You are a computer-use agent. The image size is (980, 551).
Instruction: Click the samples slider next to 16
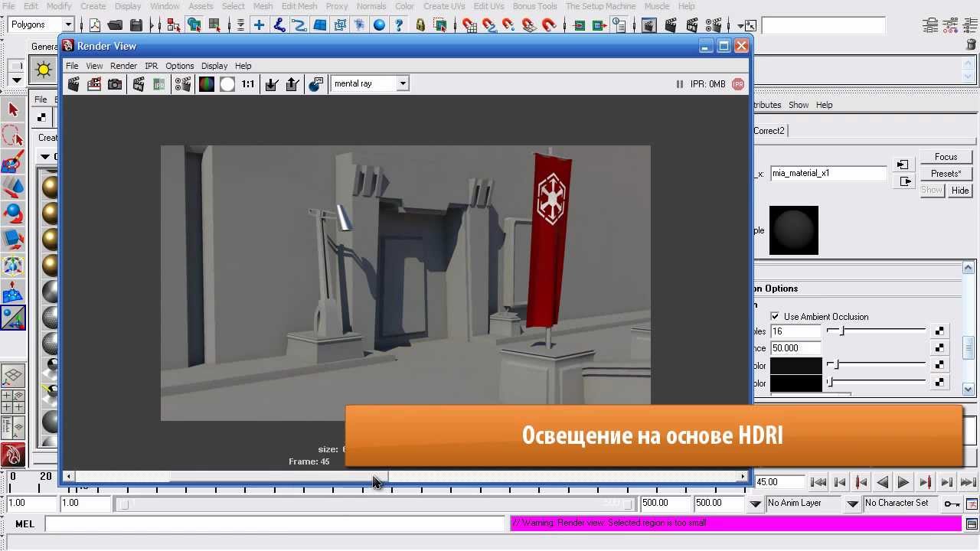coord(877,331)
